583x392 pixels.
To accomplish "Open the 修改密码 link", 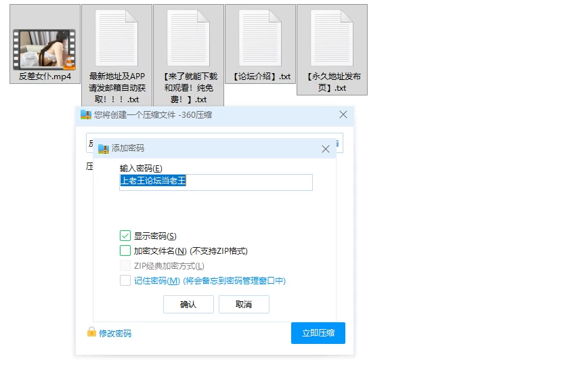I will click(115, 333).
